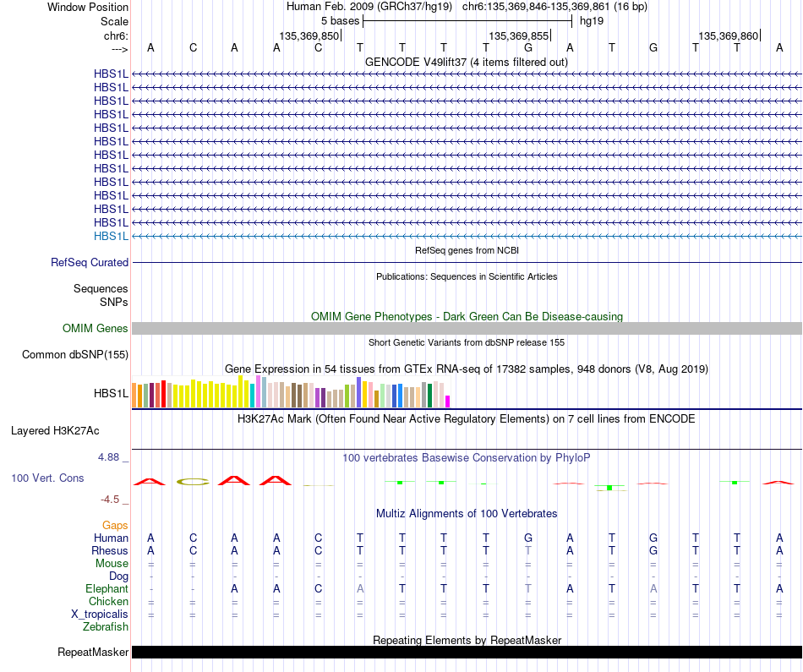This screenshot has width=803, height=672.
Task: Click the olive C conservation logo letter
Action: click(193, 482)
